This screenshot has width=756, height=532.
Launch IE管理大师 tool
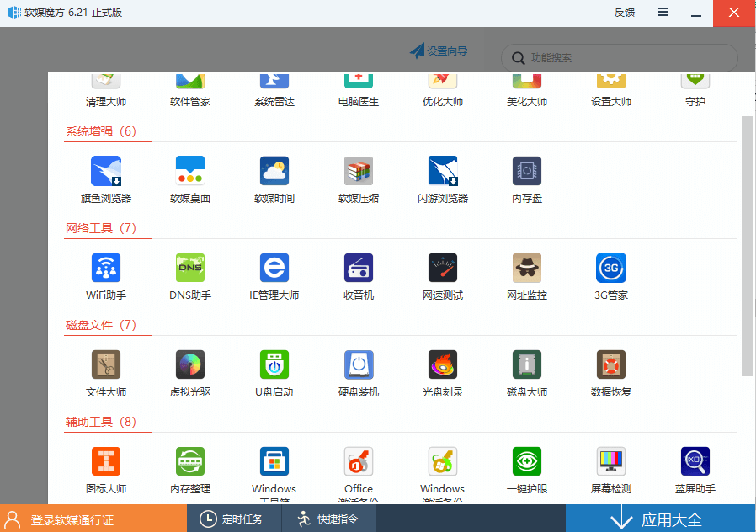(274, 268)
